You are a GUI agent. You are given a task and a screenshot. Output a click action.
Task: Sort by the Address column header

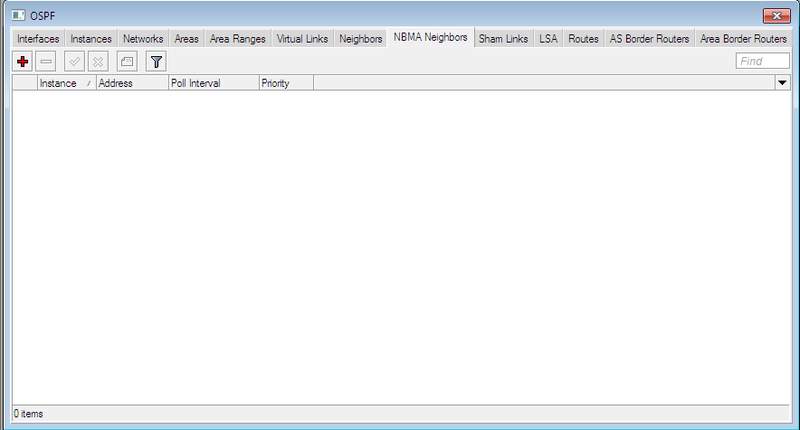coord(132,83)
